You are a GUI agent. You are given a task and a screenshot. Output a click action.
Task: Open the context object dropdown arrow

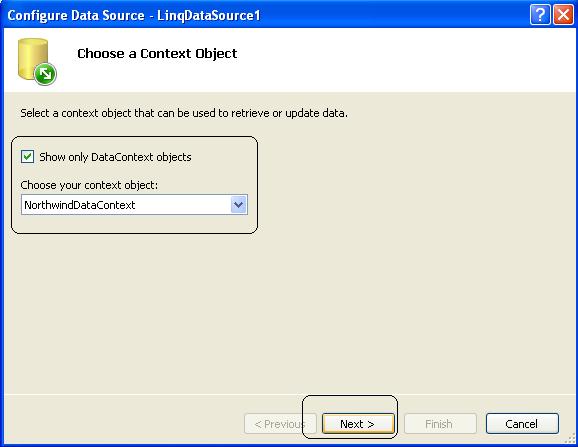coord(238,205)
